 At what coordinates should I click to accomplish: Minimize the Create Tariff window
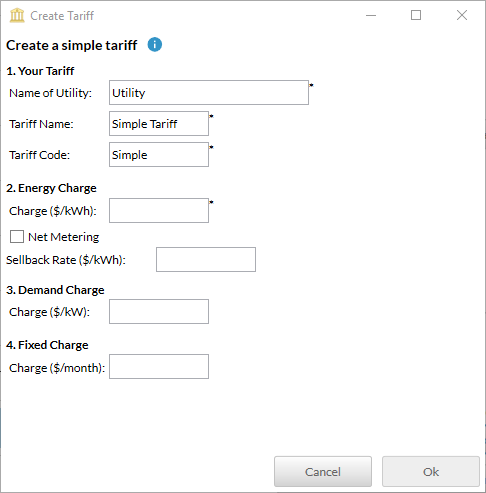[371, 15]
